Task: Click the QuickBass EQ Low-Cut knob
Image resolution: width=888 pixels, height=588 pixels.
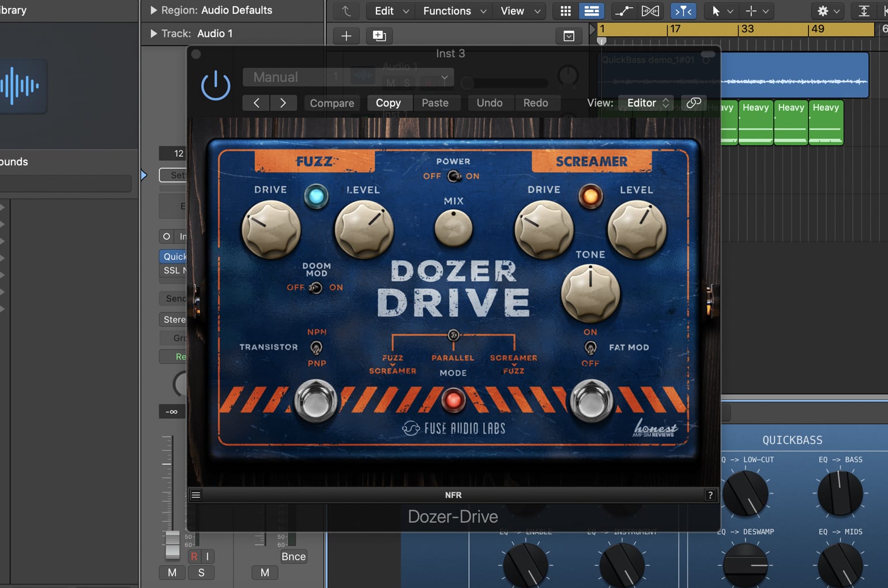Action: pyautogui.click(x=746, y=493)
